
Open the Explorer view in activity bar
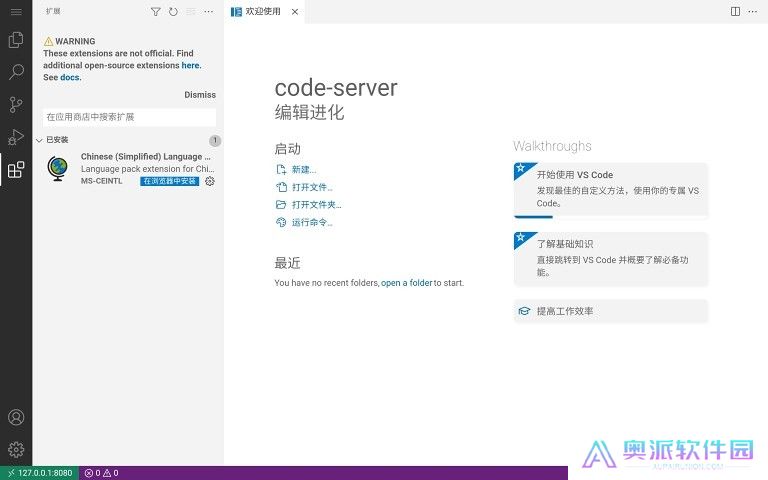click(16, 40)
